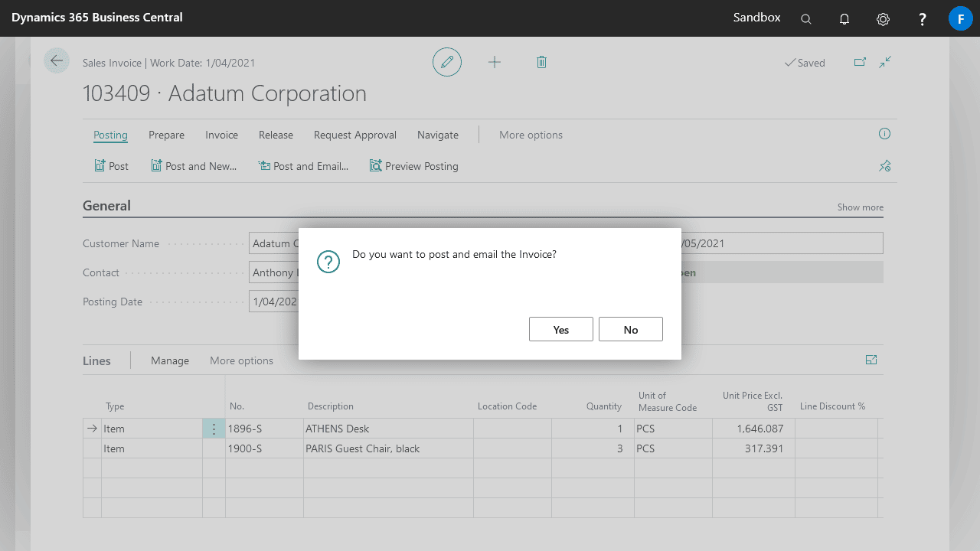The height and width of the screenshot is (551, 980).
Task: Click the 1900-S item number cell
Action: click(264, 448)
